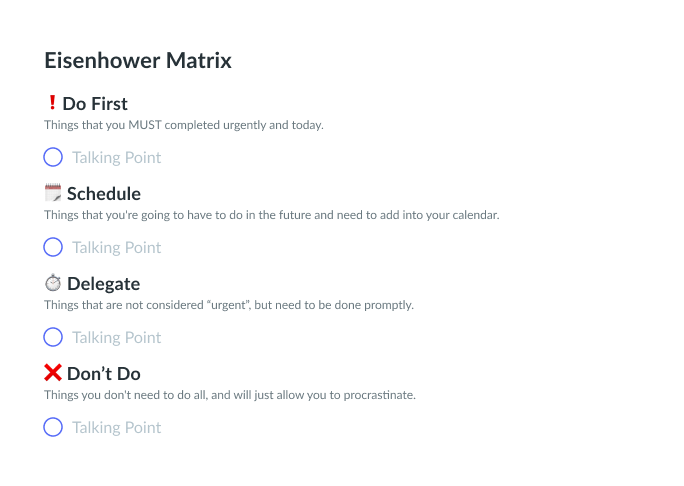The height and width of the screenshot is (486, 684).
Task: Click the red X icon beside Don't Do
Action: (x=53, y=373)
